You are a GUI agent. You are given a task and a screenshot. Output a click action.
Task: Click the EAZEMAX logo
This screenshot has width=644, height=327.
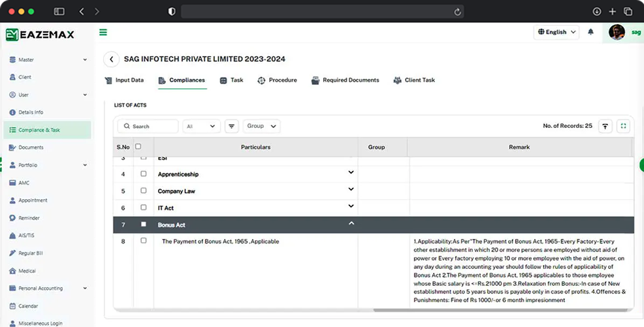tap(40, 35)
